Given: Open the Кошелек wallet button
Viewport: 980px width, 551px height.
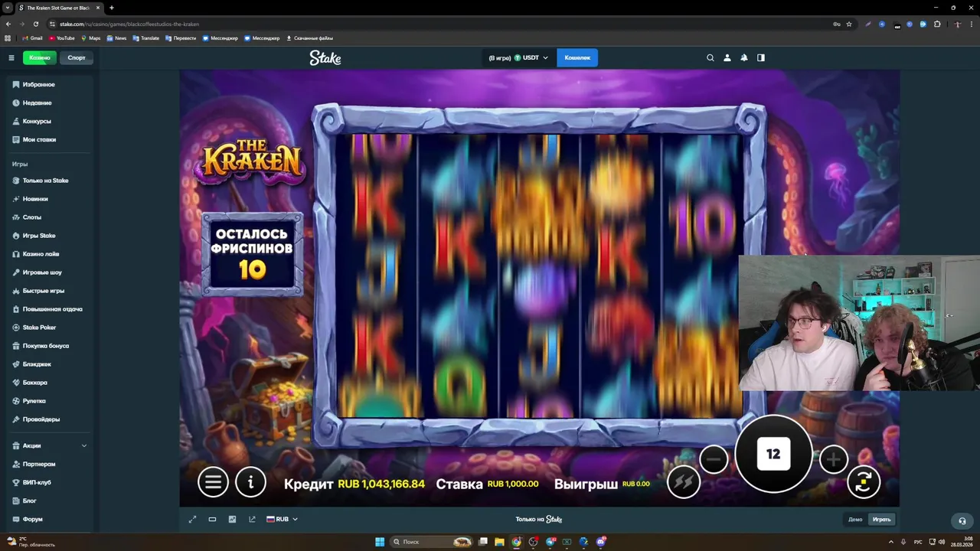Looking at the screenshot, I should click(577, 57).
